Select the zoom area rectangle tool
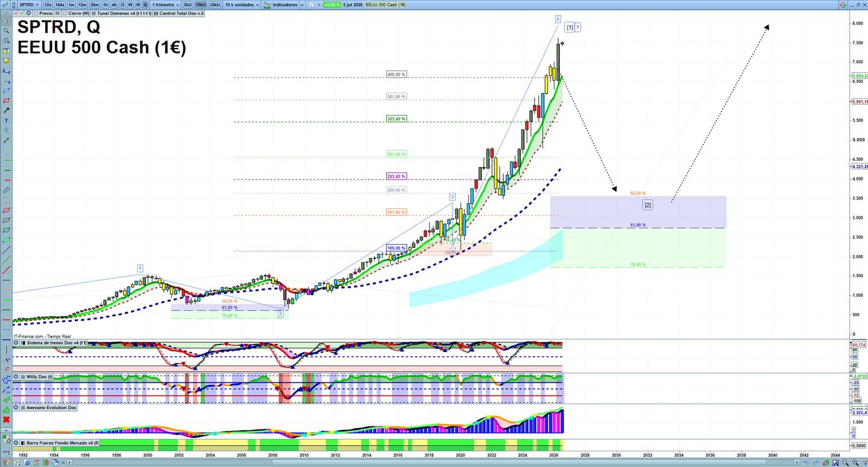The image size is (868, 467). [7, 41]
